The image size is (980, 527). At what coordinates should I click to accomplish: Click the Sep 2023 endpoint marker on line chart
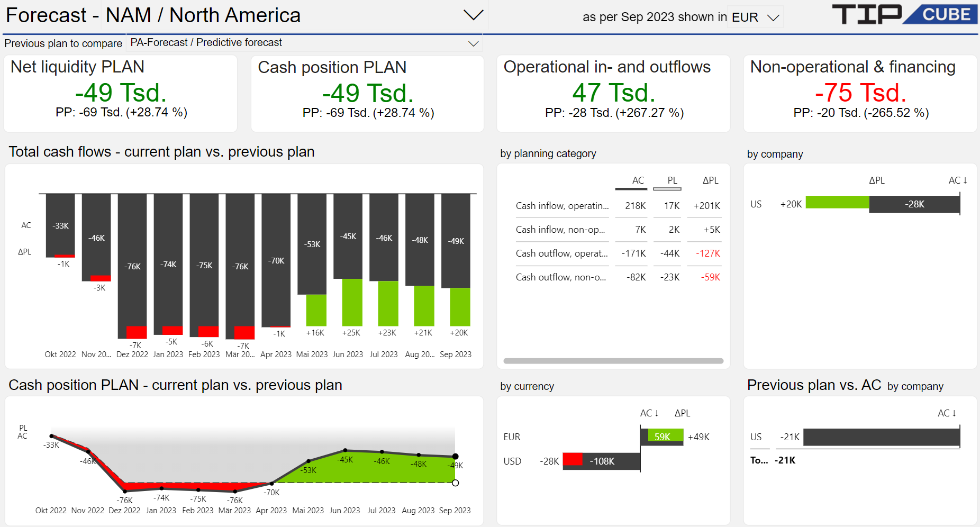[x=455, y=456]
